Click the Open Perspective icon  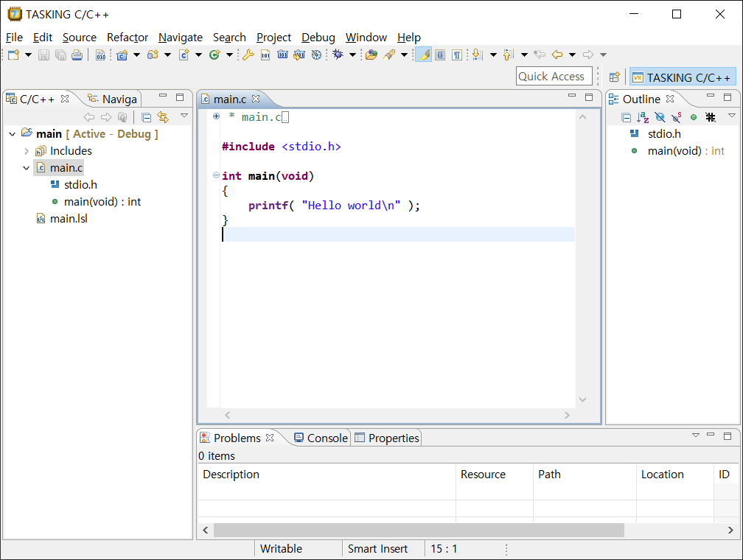coord(615,77)
